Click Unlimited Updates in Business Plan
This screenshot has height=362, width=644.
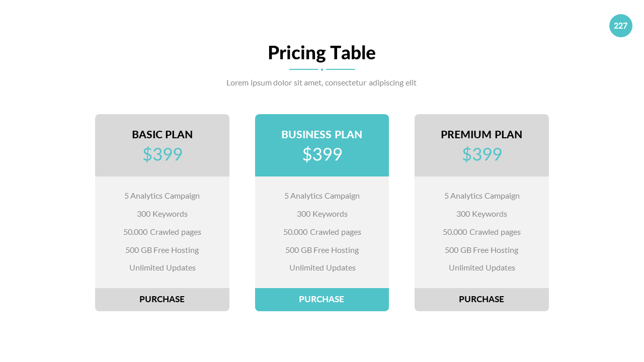tap(322, 268)
